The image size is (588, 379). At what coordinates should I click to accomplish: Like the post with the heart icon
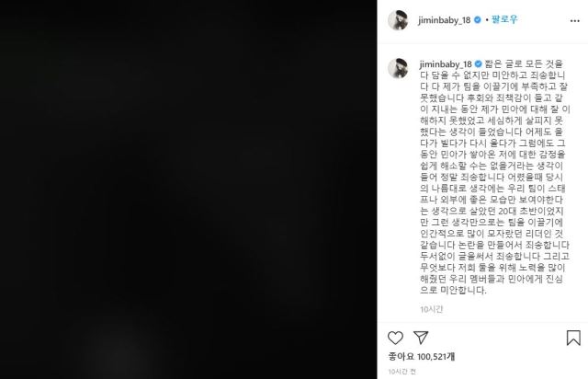[395, 338]
